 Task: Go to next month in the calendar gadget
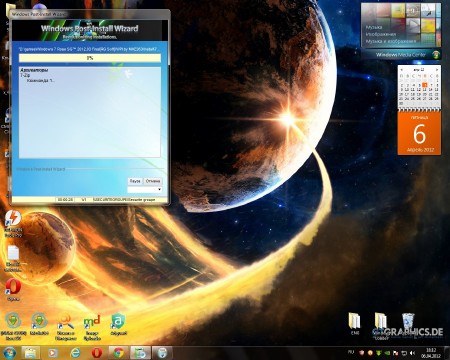point(436,69)
